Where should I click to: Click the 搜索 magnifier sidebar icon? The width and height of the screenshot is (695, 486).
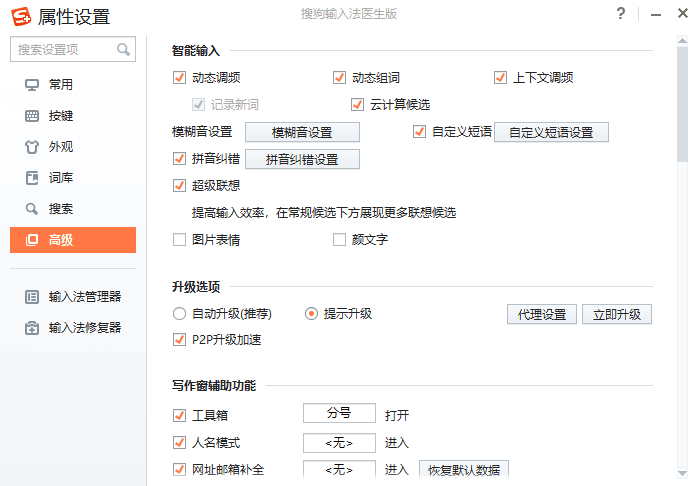[x=31, y=209]
